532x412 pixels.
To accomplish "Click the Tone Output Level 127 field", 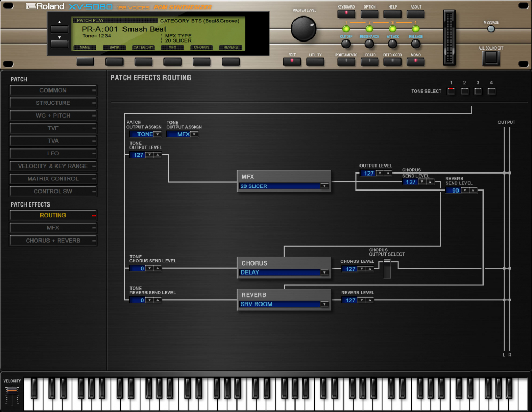I will pos(138,155).
